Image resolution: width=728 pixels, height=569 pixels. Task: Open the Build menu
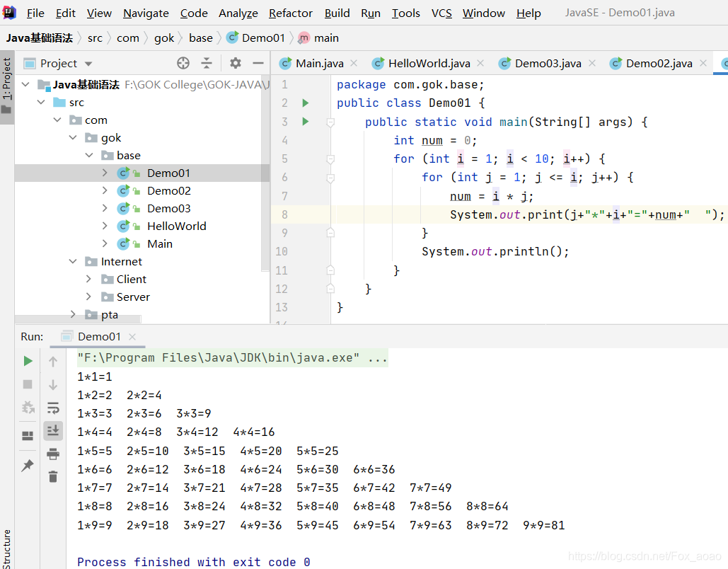point(337,13)
